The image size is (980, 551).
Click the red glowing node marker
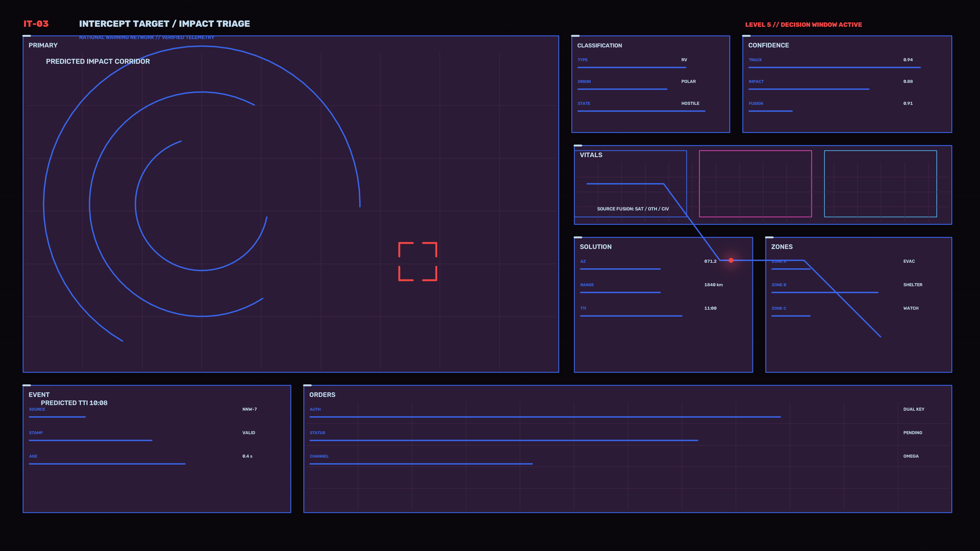click(x=731, y=260)
